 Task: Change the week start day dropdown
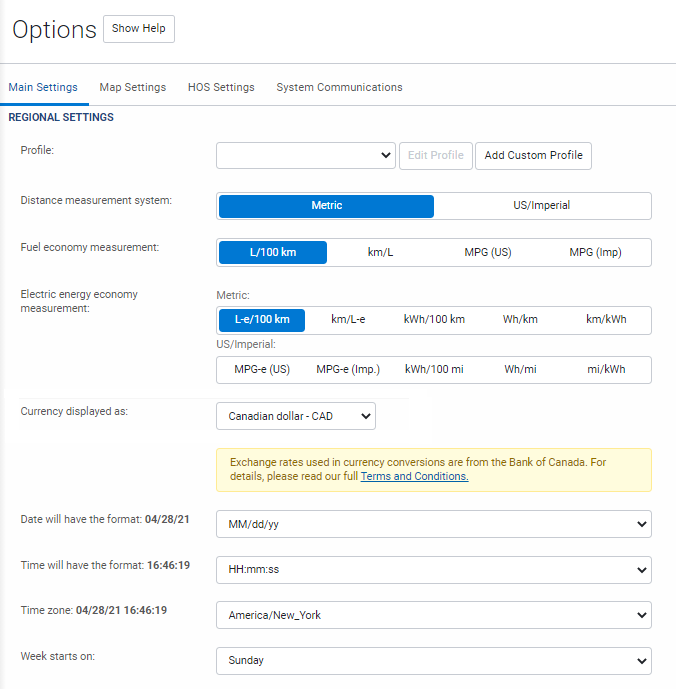[433, 661]
